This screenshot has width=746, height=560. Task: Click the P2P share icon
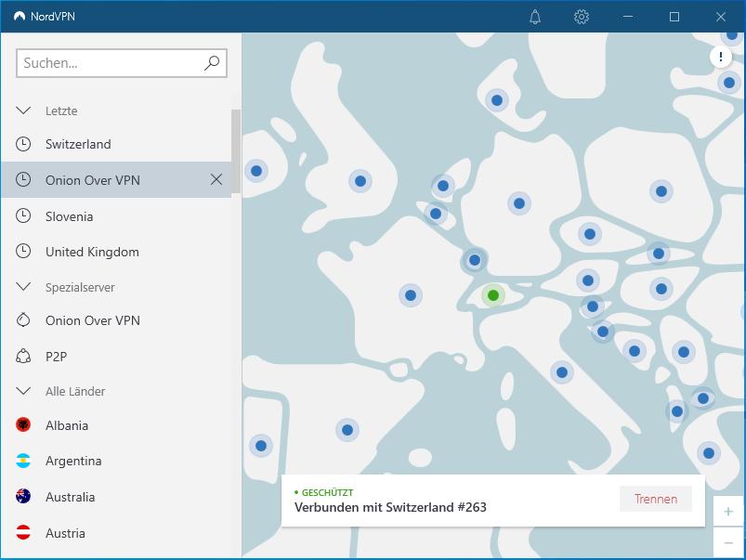[23, 356]
